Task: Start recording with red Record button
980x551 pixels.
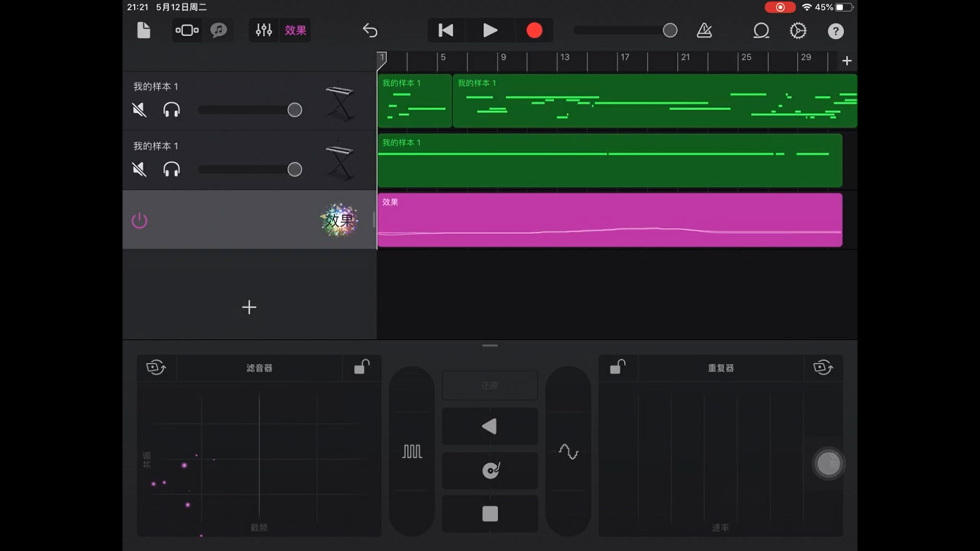Action: pyautogui.click(x=534, y=31)
